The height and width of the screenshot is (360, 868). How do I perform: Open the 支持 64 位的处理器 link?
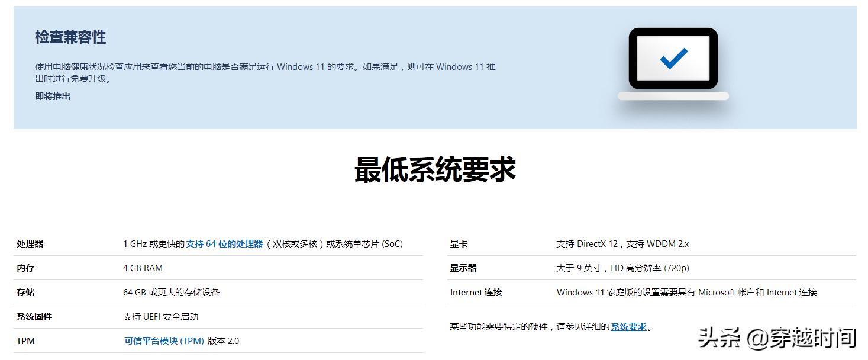pos(225,243)
